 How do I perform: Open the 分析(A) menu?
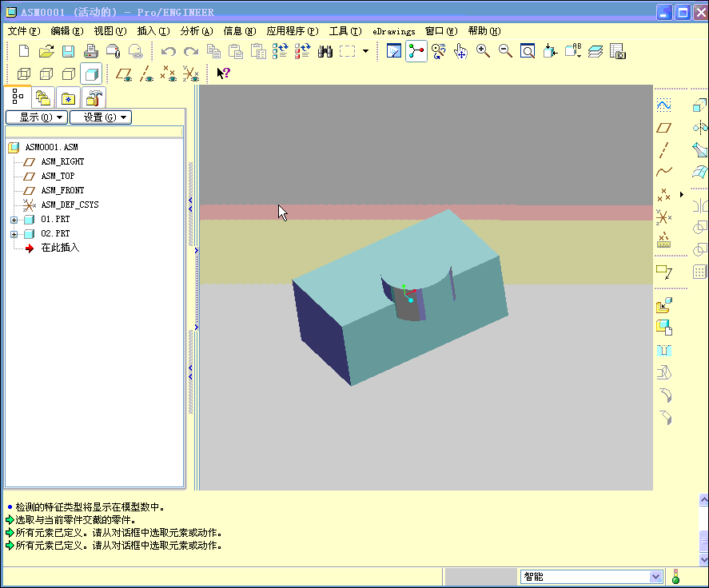tap(197, 31)
